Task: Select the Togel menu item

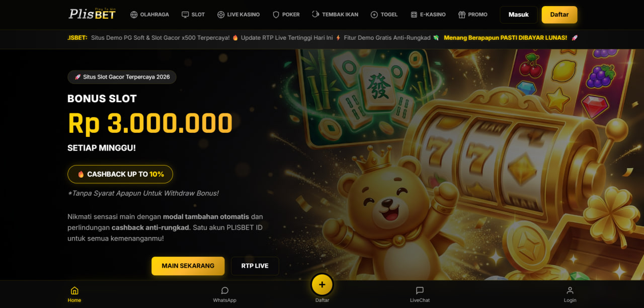Action: point(384,15)
